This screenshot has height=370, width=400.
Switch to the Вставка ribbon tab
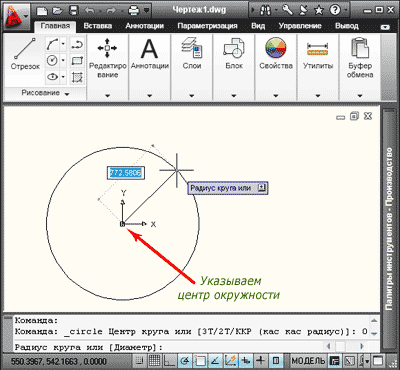[x=98, y=26]
